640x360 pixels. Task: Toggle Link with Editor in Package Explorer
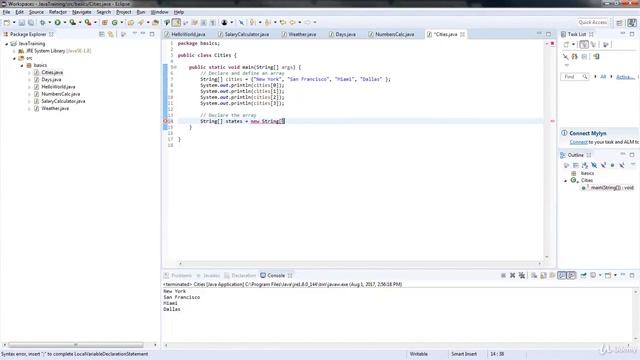111,34
